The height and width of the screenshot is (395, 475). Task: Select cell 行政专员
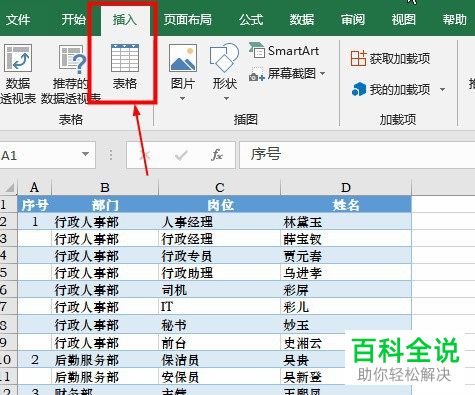coord(220,256)
